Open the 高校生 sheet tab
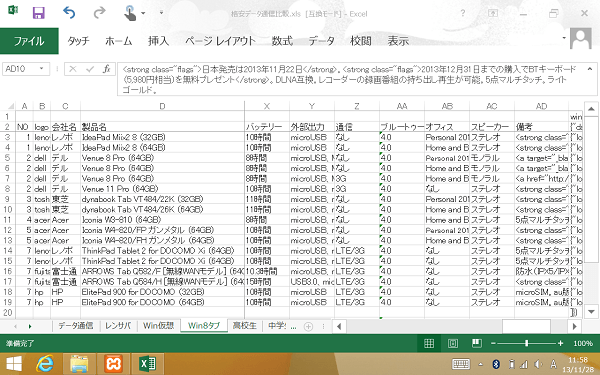600x375 pixels. pos(245,326)
